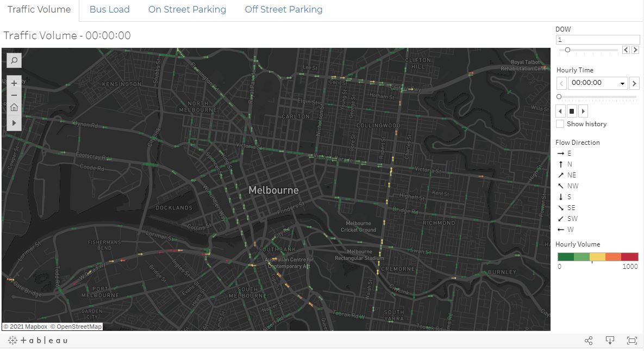
Task: Switch to the Bus Load tab
Action: 110,9
